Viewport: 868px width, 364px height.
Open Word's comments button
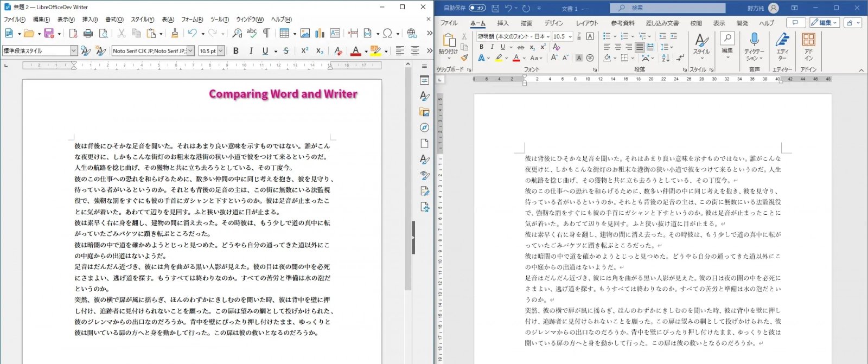click(x=796, y=23)
